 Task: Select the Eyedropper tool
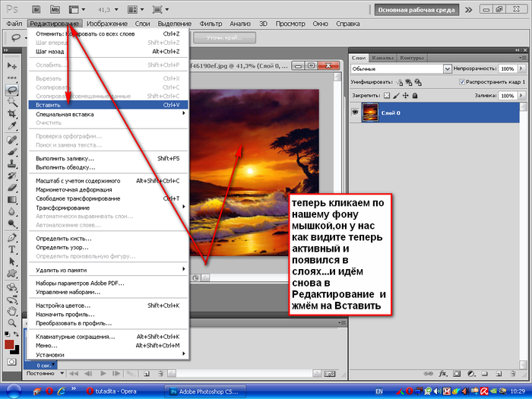click(12, 126)
